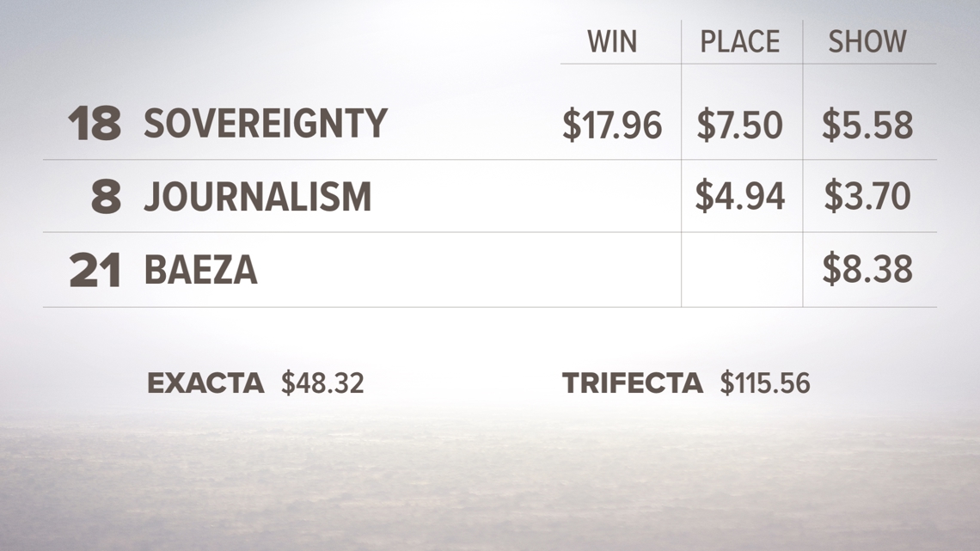
Task: Click the EXACTA label
Action: coord(205,383)
